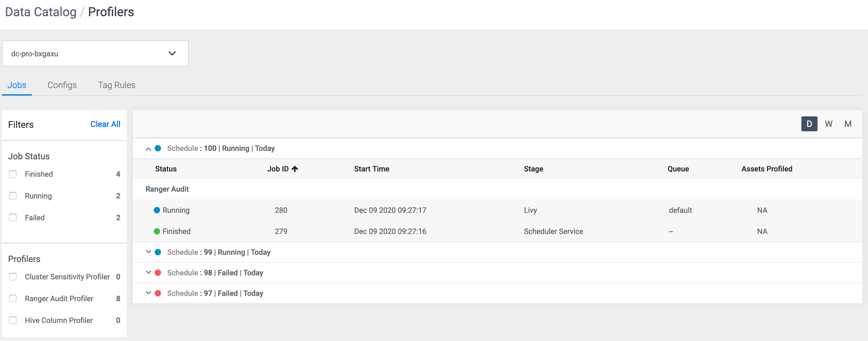Click blue Running indicator for job 280
The image size is (868, 341).
157,210
